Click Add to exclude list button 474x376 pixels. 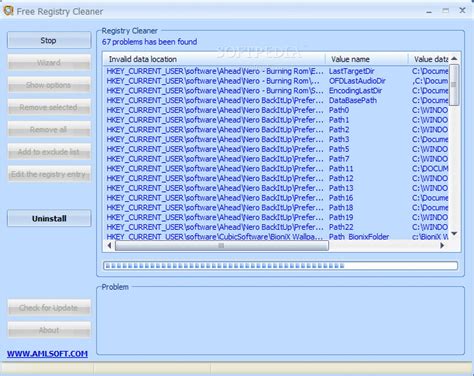click(49, 152)
